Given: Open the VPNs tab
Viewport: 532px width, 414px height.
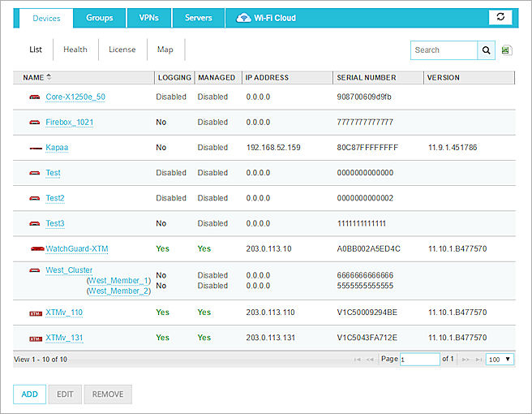Looking at the screenshot, I should (148, 18).
